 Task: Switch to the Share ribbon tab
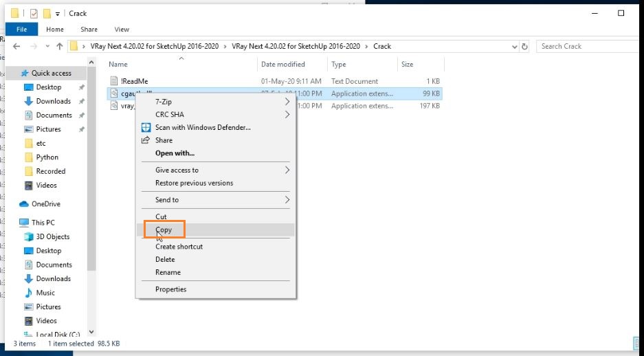click(89, 29)
